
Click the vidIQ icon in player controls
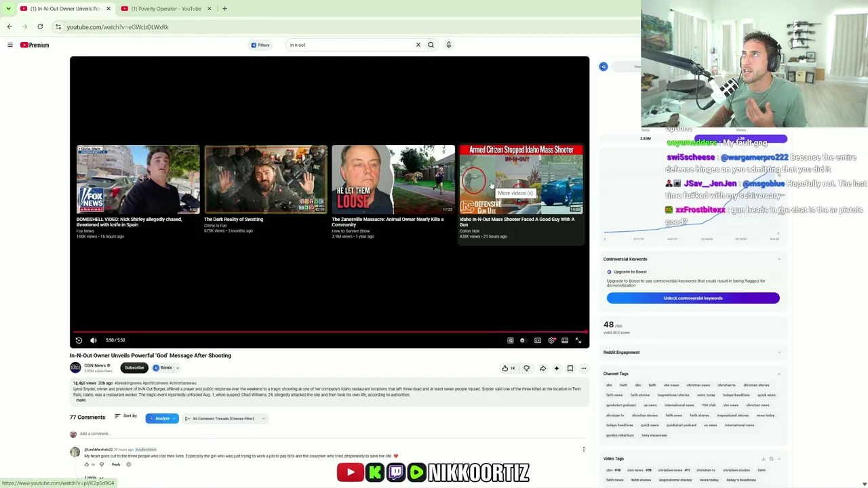tap(511, 340)
